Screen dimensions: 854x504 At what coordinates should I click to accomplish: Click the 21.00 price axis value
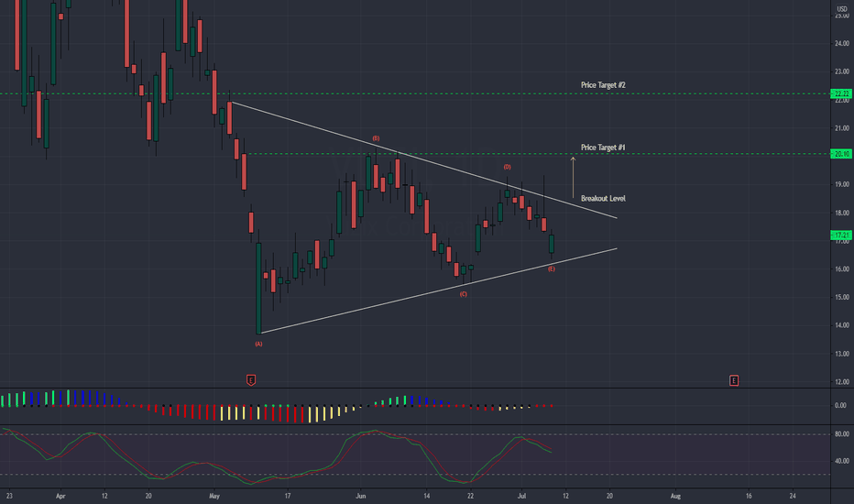tap(841, 128)
